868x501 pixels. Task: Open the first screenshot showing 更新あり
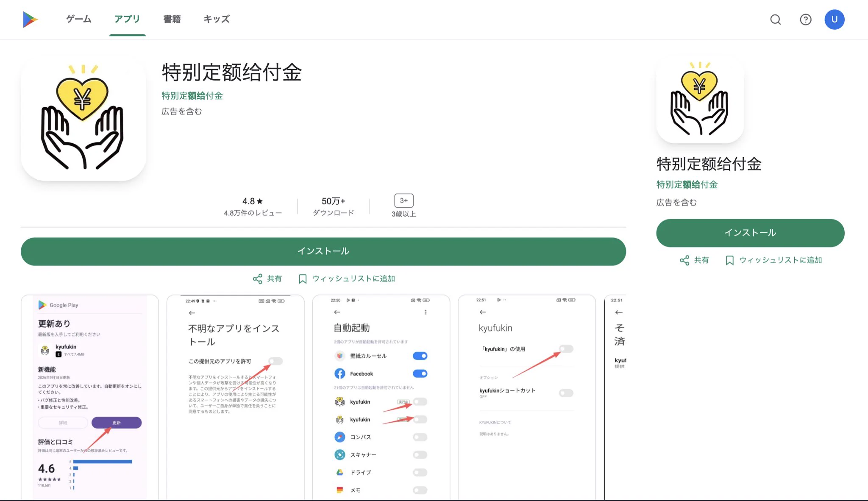pos(90,398)
